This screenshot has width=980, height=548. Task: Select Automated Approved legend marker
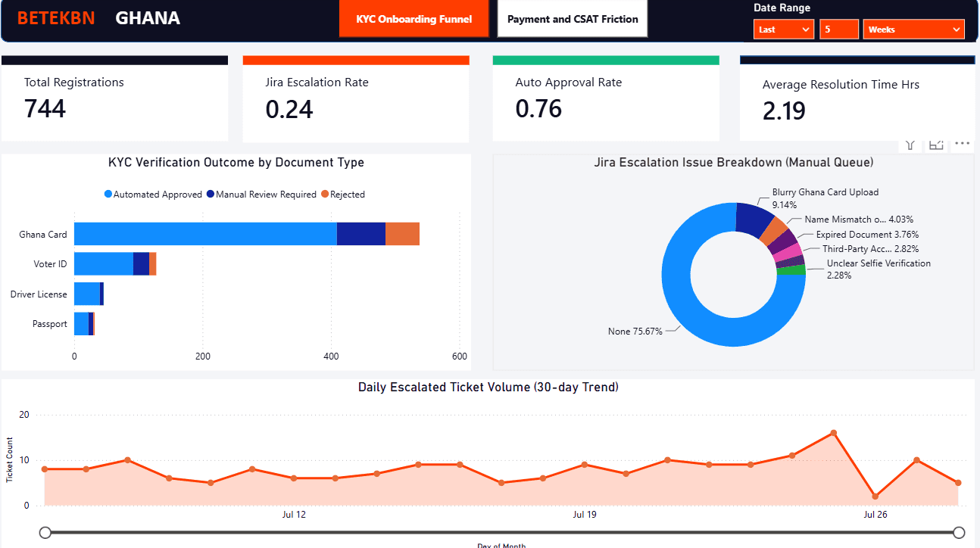click(108, 195)
